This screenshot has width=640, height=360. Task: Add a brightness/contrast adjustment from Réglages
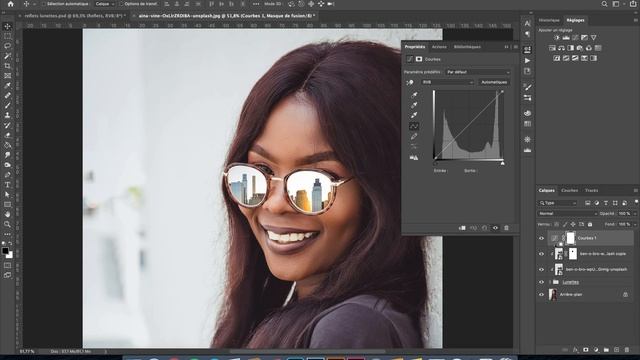click(557, 38)
